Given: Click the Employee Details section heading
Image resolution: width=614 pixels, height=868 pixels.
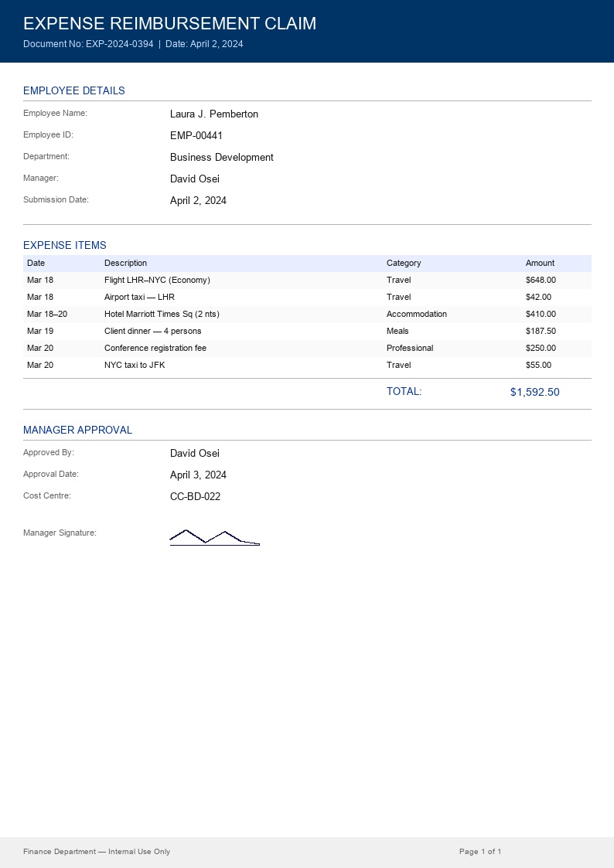Looking at the screenshot, I should pos(74,90).
